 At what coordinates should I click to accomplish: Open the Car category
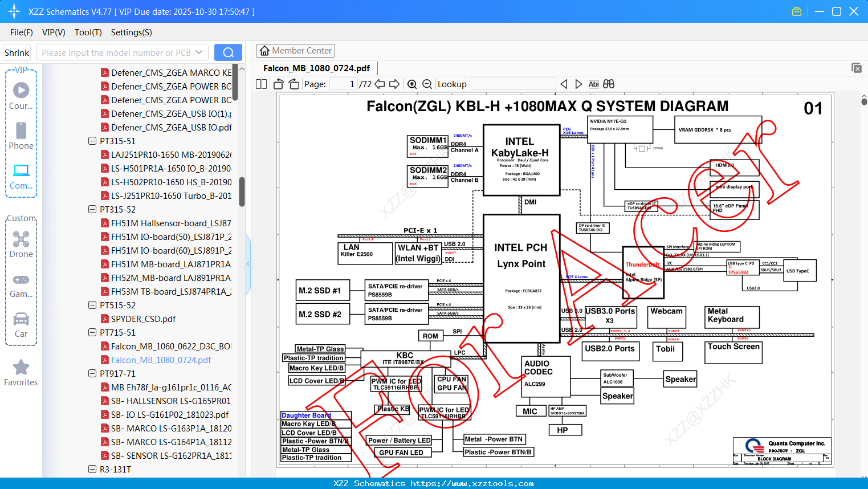(21, 324)
